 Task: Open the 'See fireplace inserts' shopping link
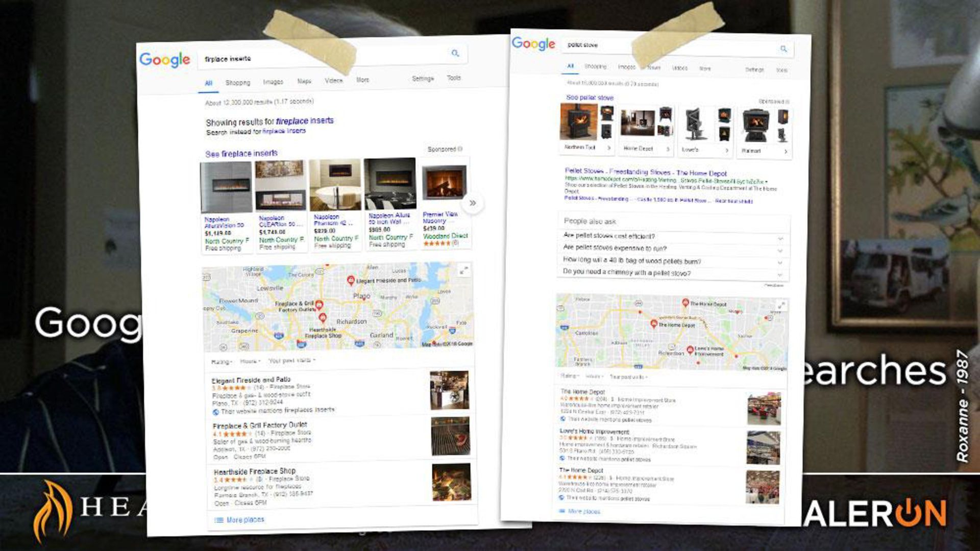pos(241,154)
